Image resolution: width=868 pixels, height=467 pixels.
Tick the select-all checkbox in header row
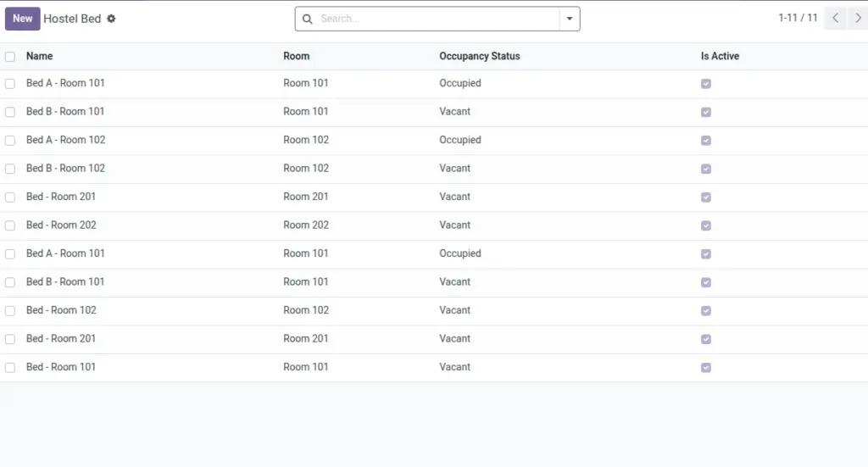pyautogui.click(x=10, y=57)
